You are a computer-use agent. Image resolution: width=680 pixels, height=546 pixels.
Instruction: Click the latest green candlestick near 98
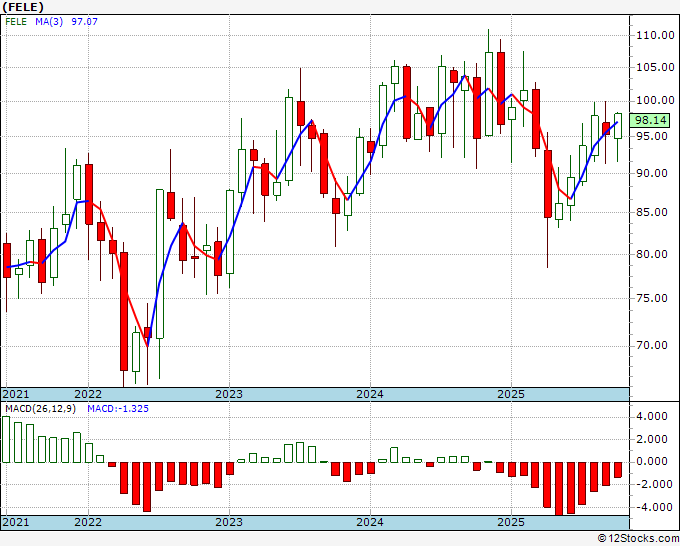click(x=618, y=126)
